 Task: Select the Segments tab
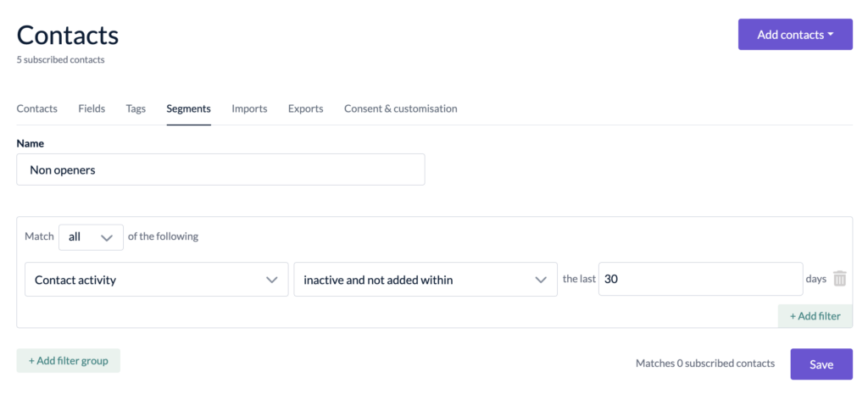188,108
